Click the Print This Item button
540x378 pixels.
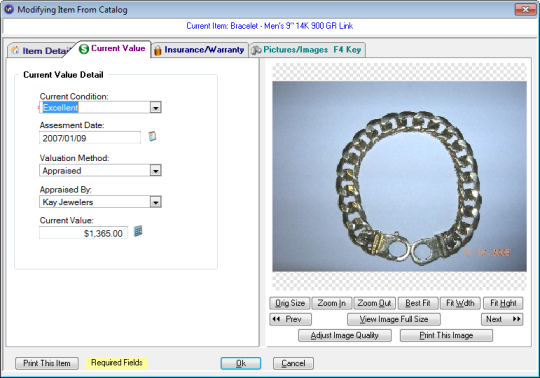pyautogui.click(x=47, y=363)
